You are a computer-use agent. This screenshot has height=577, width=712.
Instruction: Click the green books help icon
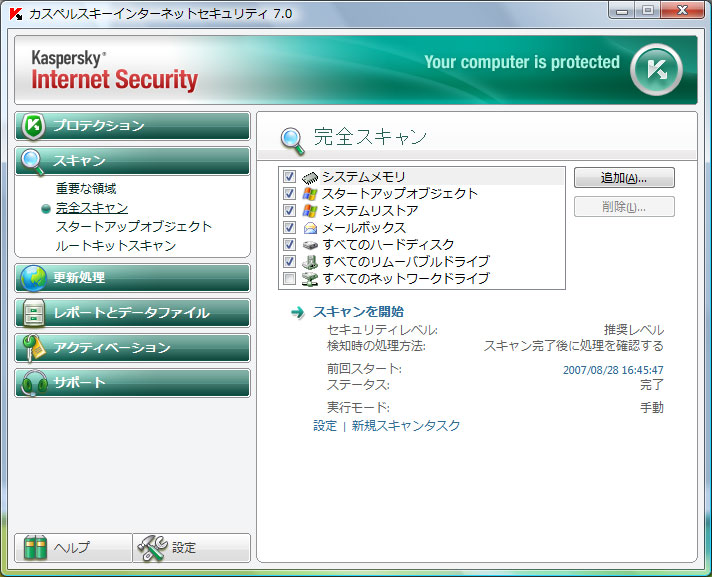click(35, 547)
